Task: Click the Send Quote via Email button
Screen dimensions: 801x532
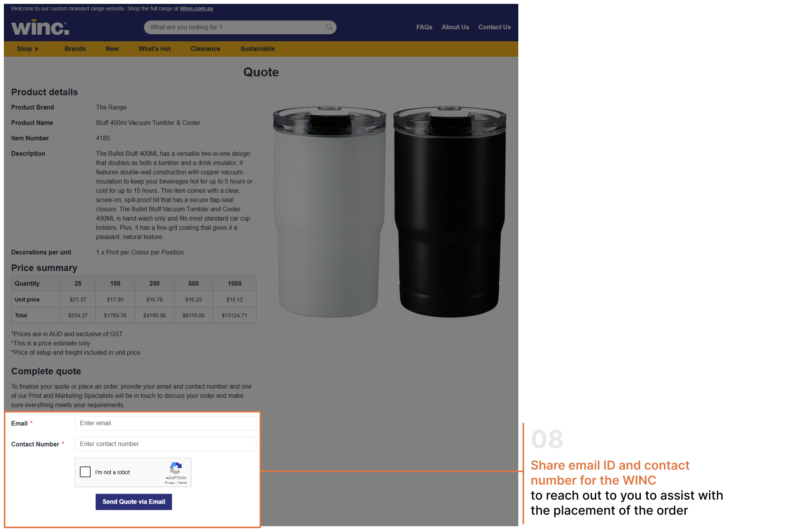Action: coord(134,502)
